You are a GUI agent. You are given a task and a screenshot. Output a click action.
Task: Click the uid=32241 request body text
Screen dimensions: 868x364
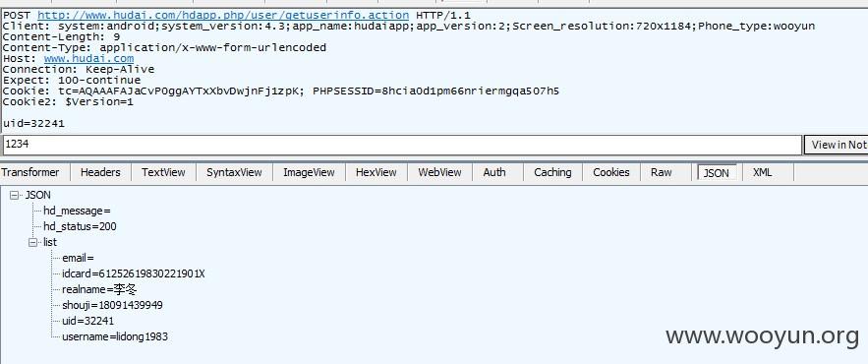(x=33, y=124)
